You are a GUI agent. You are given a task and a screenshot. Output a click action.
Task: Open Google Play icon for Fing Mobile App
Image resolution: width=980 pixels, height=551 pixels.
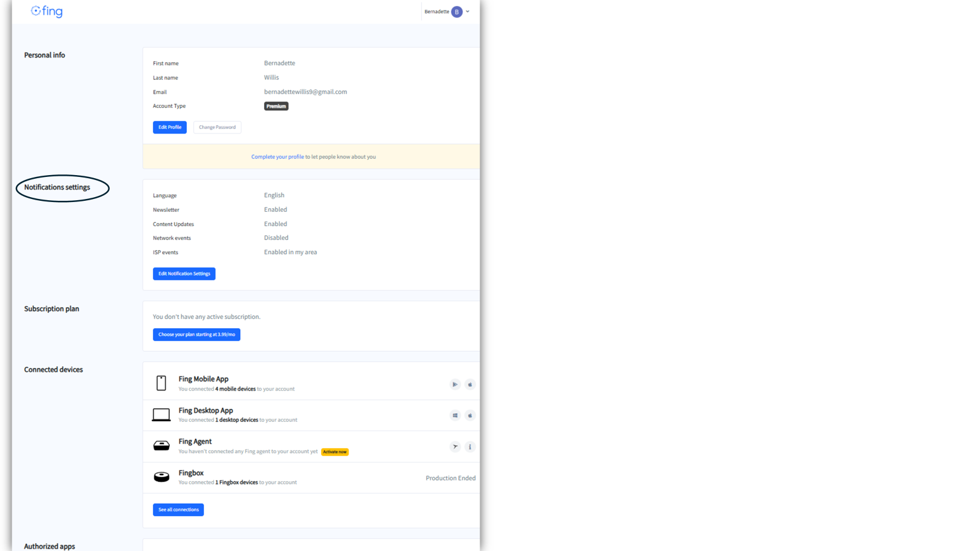[455, 384]
